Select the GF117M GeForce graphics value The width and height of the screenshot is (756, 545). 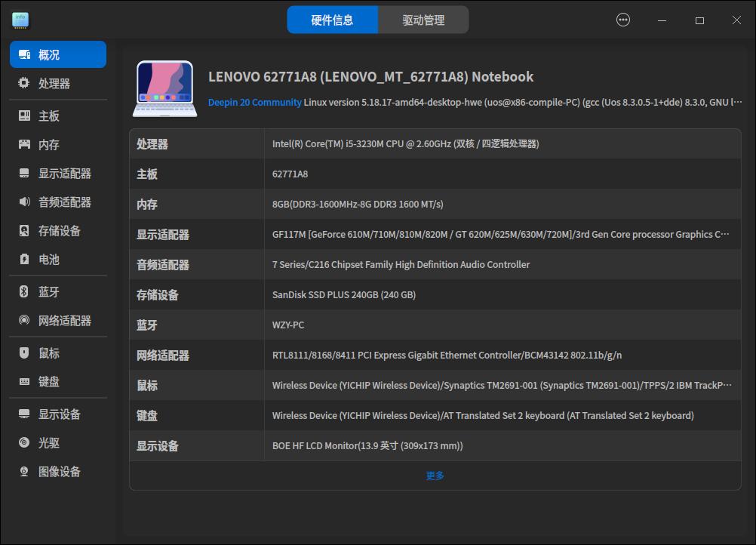tap(500, 235)
